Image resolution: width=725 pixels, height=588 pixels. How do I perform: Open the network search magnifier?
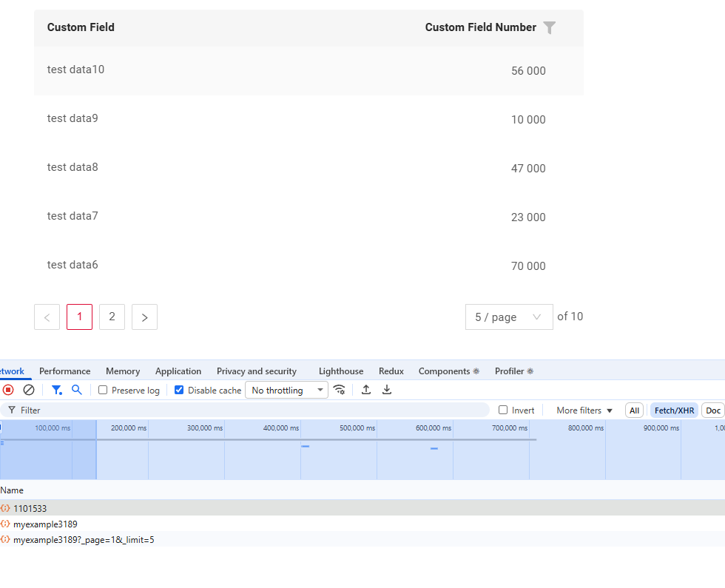[76, 390]
